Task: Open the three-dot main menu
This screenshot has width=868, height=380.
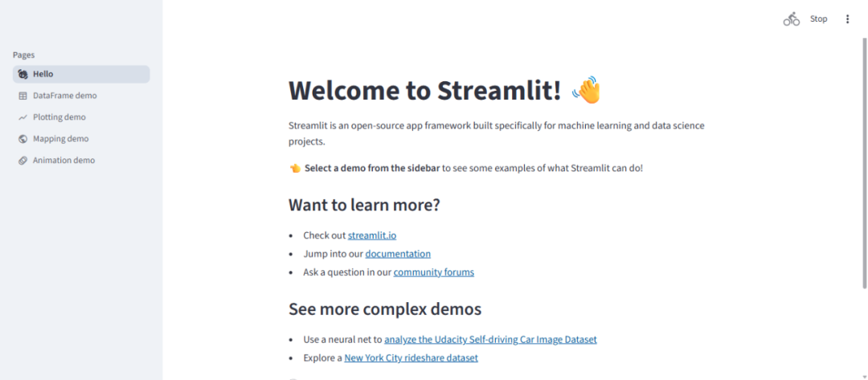Action: 847,18
